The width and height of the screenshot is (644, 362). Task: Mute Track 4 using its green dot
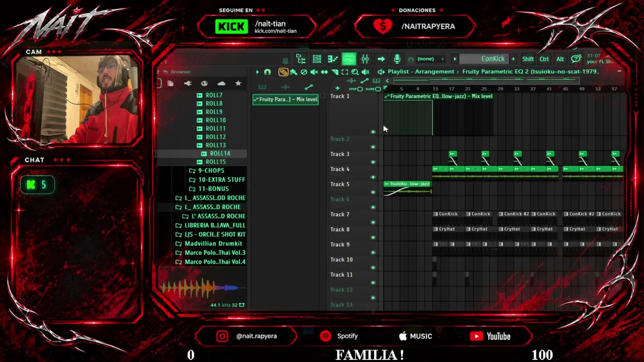click(373, 177)
